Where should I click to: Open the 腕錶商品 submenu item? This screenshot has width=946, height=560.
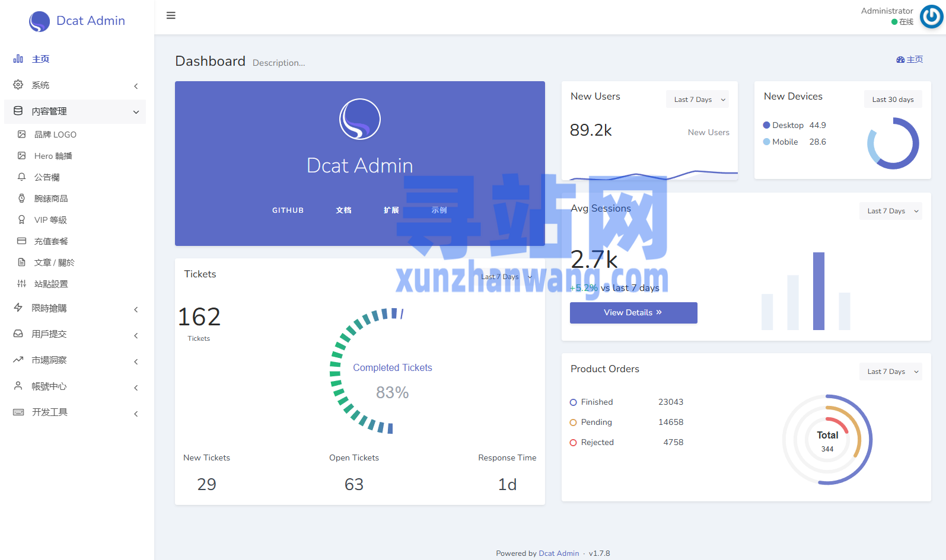click(x=75, y=199)
